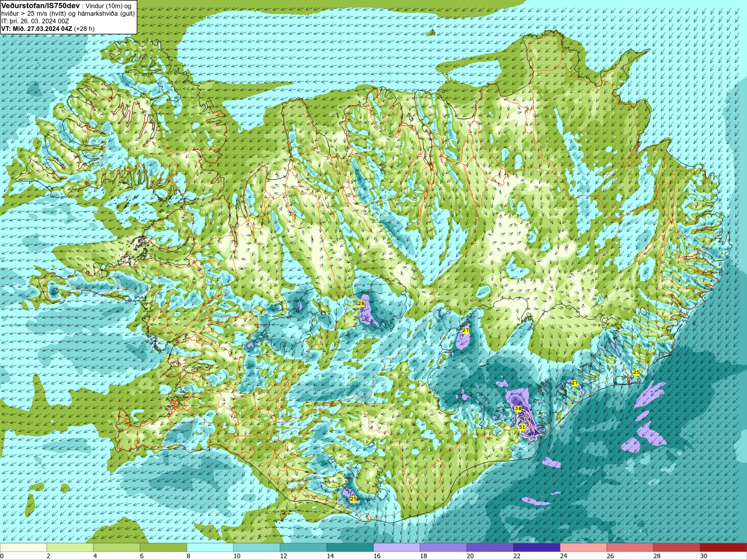Click the legend scale value 12
The width and height of the screenshot is (747, 560).
tap(284, 556)
